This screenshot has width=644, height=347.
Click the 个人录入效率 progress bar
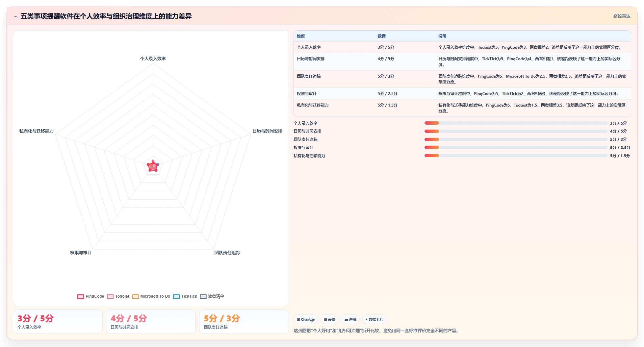click(516, 123)
